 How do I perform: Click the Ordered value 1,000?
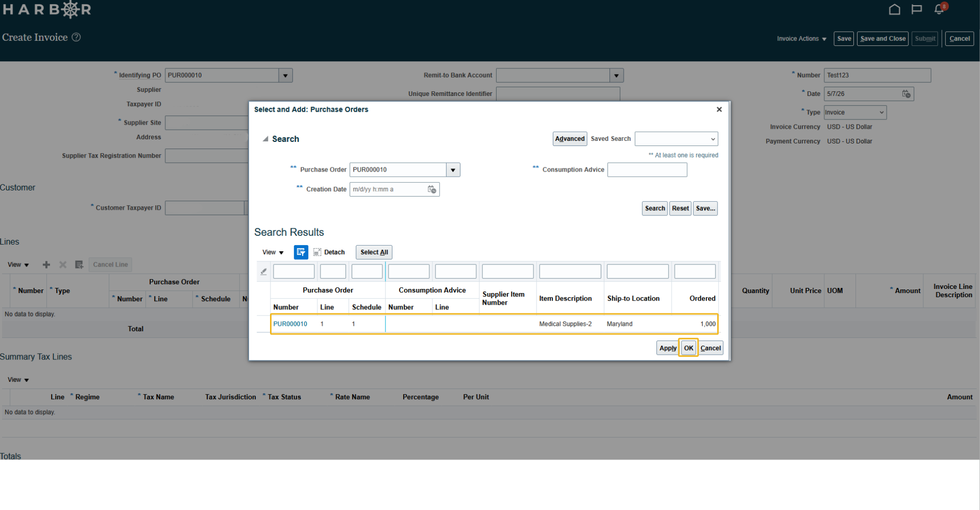707,324
